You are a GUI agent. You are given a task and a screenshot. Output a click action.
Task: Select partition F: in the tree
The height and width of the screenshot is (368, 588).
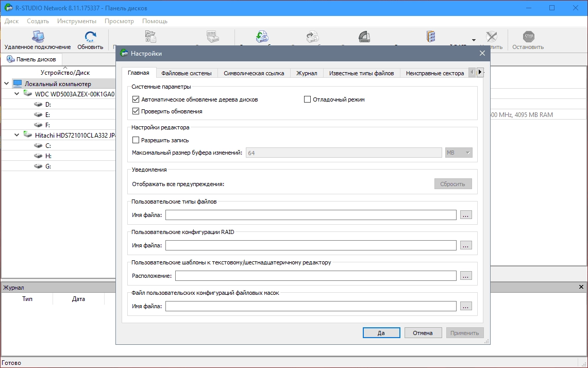(47, 125)
